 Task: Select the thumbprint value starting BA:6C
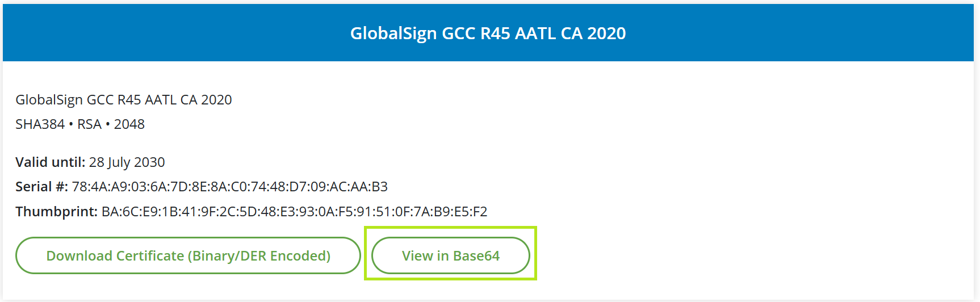tap(294, 212)
